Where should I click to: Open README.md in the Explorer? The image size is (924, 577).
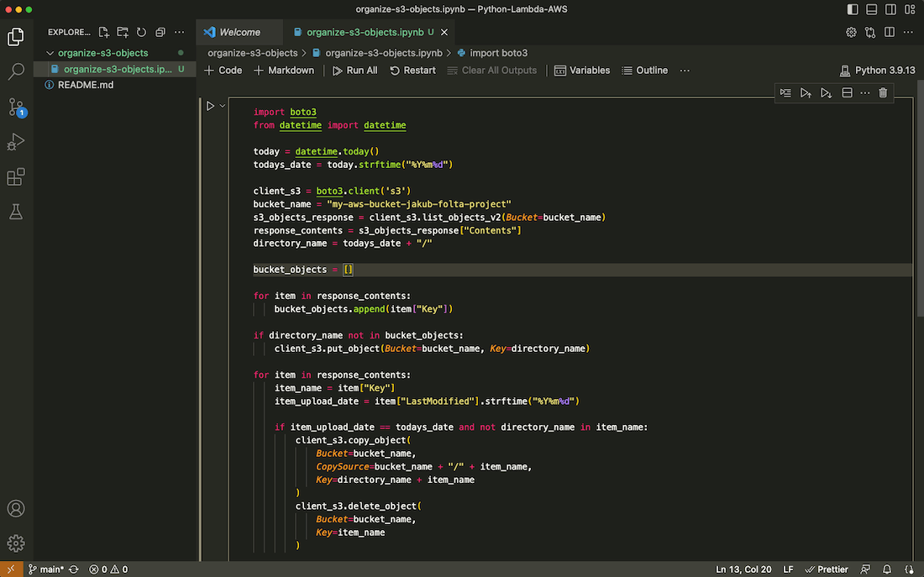click(x=85, y=85)
